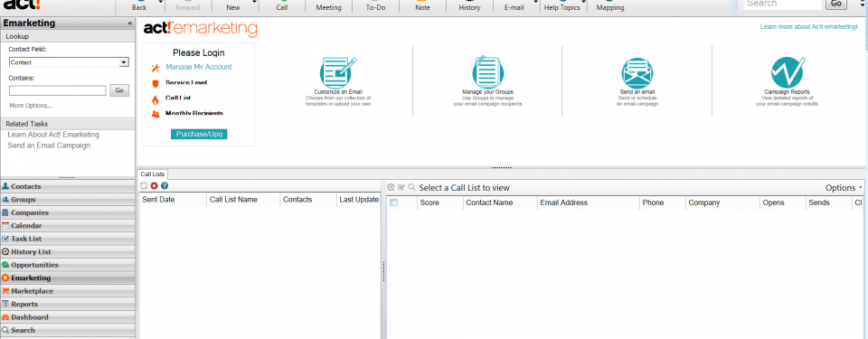Viewport: 868px width, 339px height.
Task: Open the Contact Field dropdown
Action: coord(69,62)
